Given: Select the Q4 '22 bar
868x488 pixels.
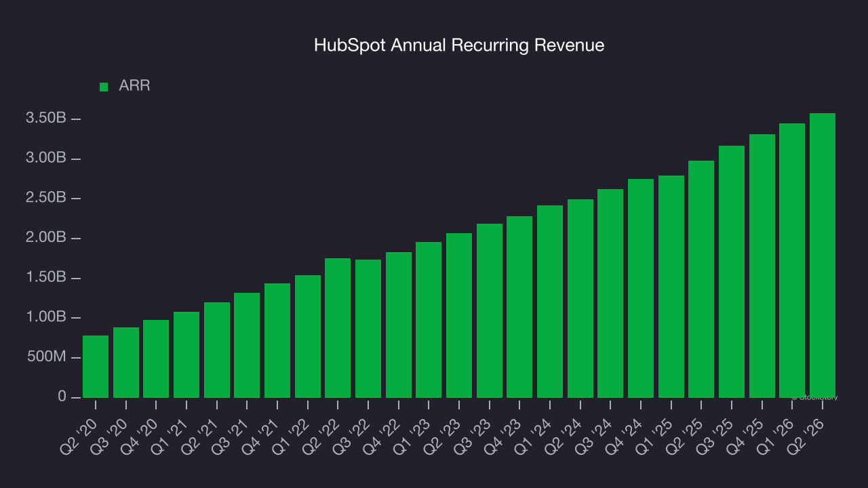Looking at the screenshot, I should [x=399, y=325].
